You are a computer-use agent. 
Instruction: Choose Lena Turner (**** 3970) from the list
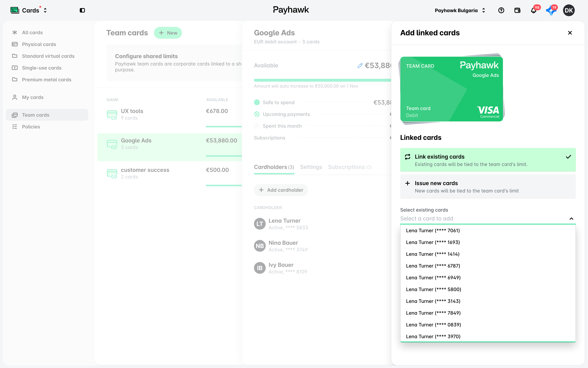488,336
